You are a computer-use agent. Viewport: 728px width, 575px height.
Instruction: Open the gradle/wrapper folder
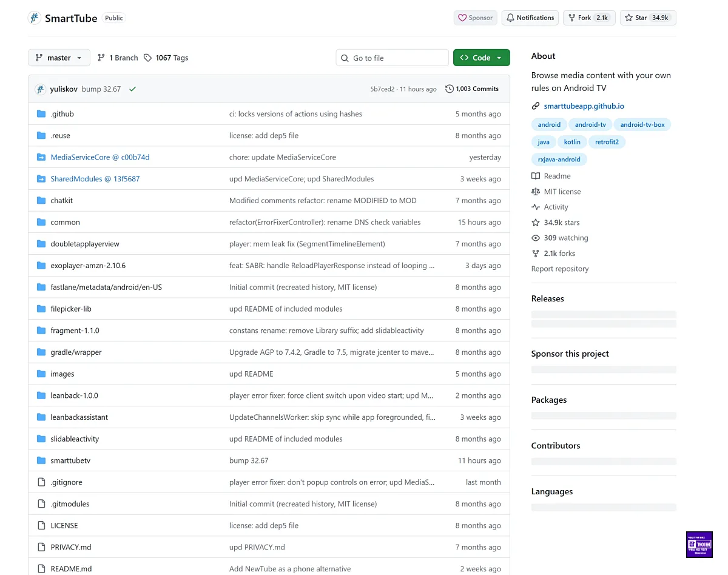(x=76, y=352)
